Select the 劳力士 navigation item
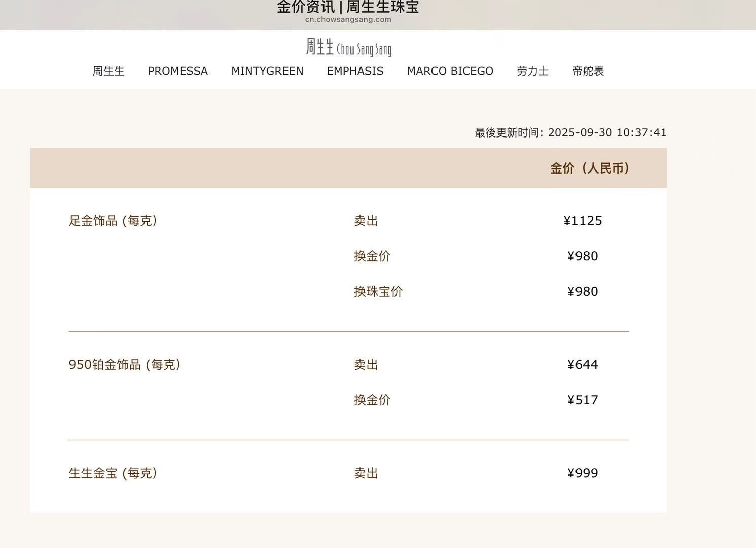The width and height of the screenshot is (756, 548). (533, 71)
